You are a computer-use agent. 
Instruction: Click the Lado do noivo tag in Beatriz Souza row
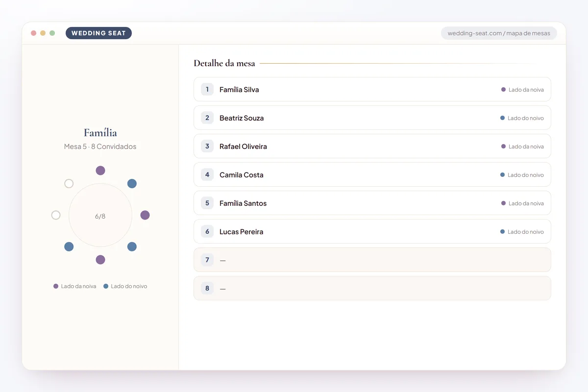pos(522,118)
